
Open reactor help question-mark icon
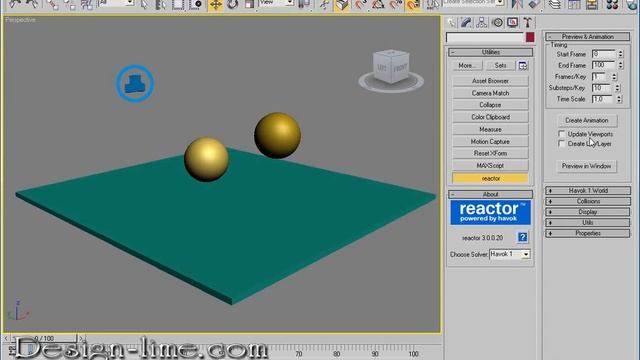pos(522,237)
